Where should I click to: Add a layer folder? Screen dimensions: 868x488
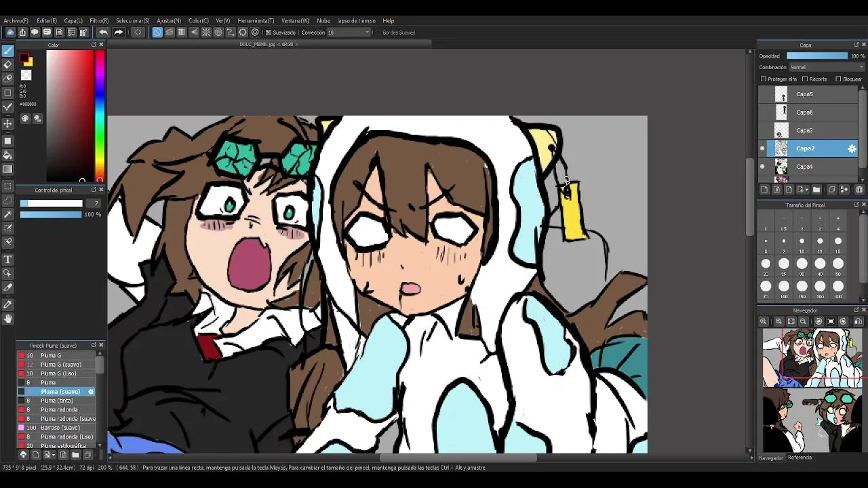[816, 190]
